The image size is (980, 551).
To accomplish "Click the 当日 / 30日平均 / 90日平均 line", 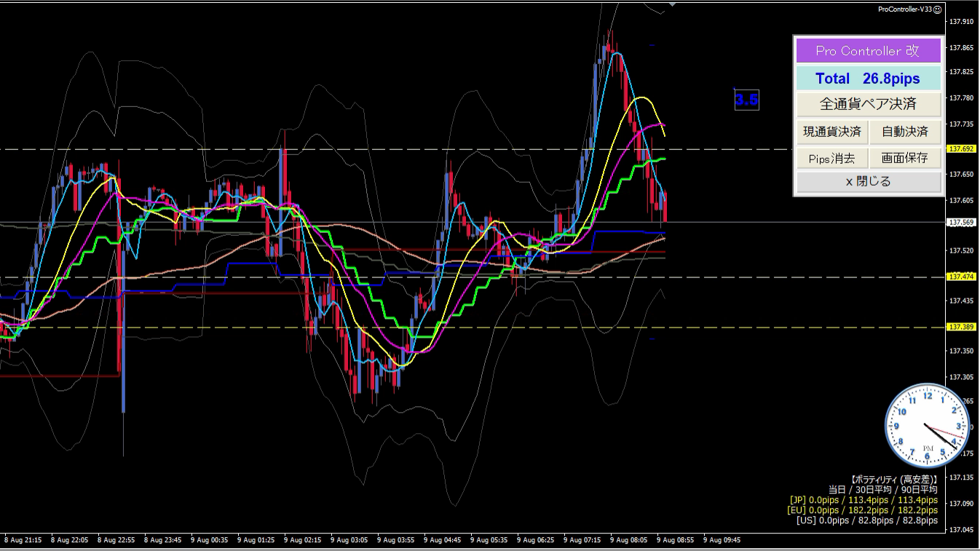I will coord(882,490).
